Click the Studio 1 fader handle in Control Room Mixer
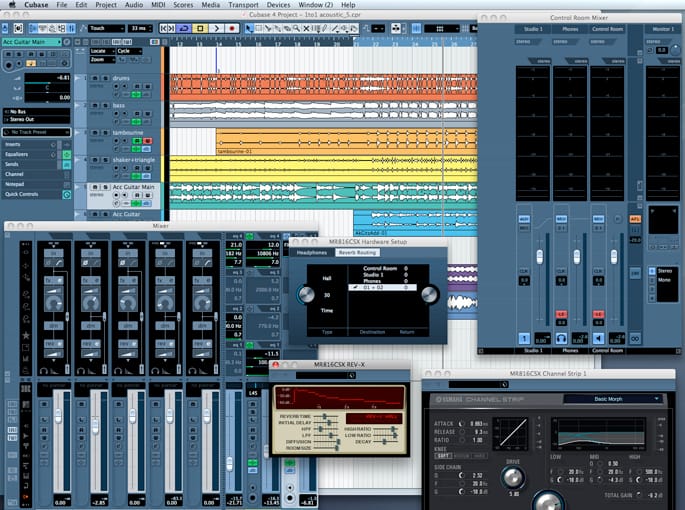The width and height of the screenshot is (685, 510). (540, 257)
